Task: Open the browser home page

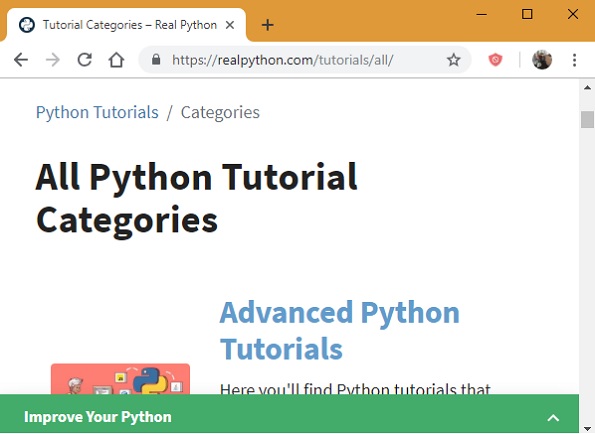Action: [x=116, y=60]
